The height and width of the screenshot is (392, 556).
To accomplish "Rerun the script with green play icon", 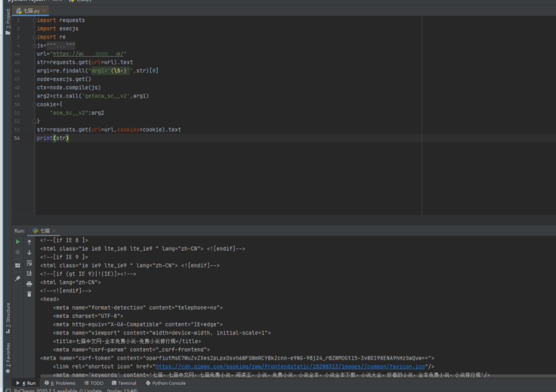I will point(18,242).
